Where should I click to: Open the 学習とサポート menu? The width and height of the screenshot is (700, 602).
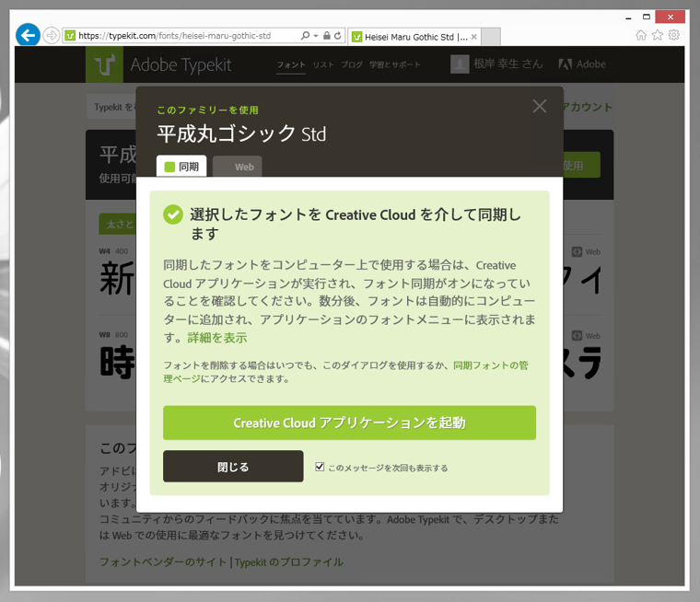coord(394,64)
